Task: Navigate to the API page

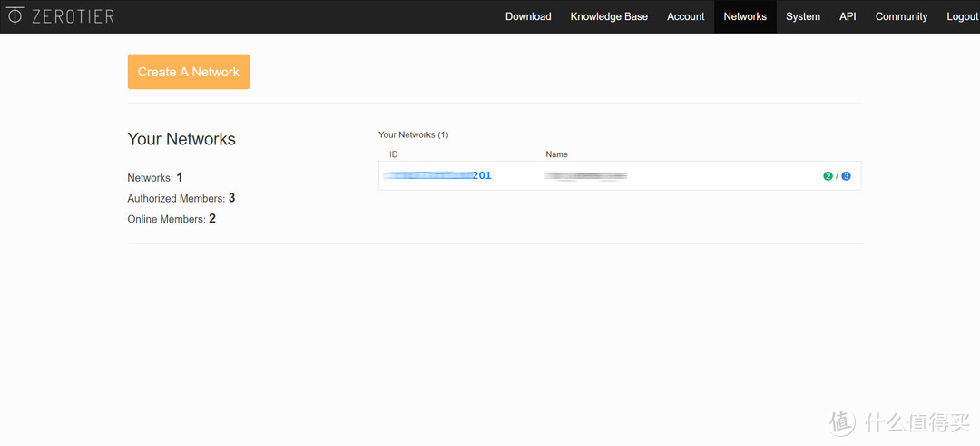Action: [x=848, y=16]
